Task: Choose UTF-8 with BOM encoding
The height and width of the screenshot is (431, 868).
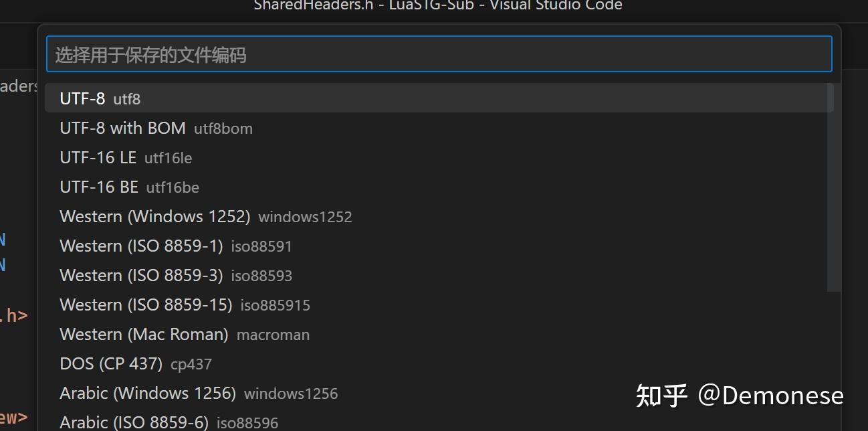Action: (439, 128)
